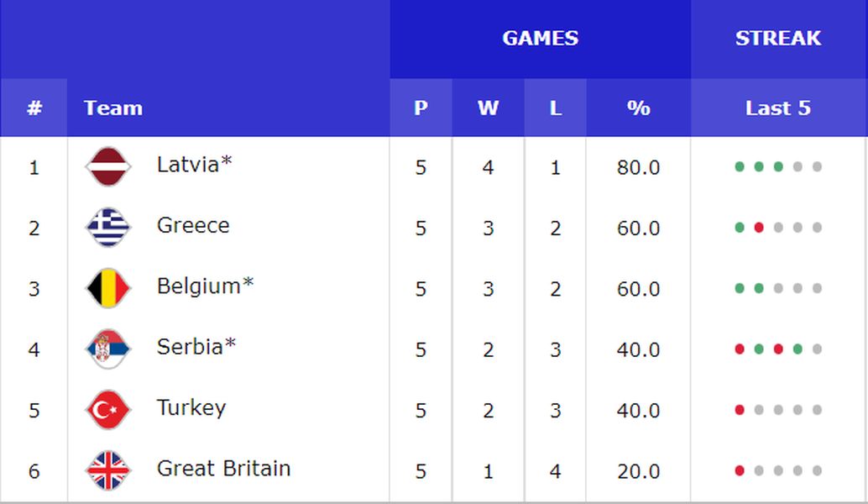Viewport: 868px width, 504px height.
Task: Open the Serbia team link
Action: (x=196, y=347)
